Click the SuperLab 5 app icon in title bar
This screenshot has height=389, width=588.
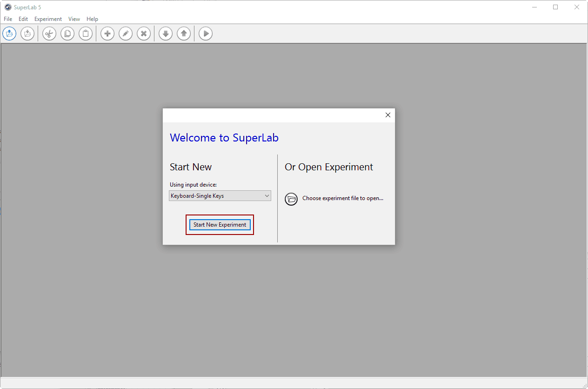pos(7,7)
